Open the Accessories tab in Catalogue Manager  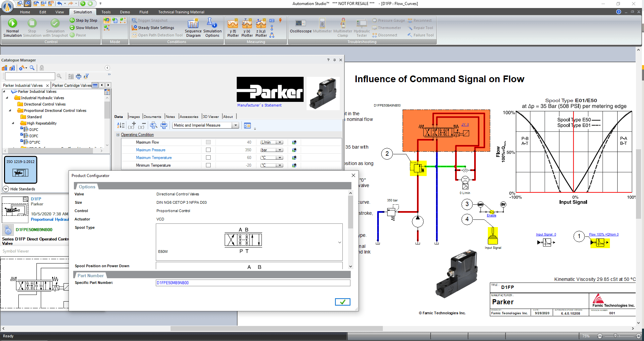[189, 116]
